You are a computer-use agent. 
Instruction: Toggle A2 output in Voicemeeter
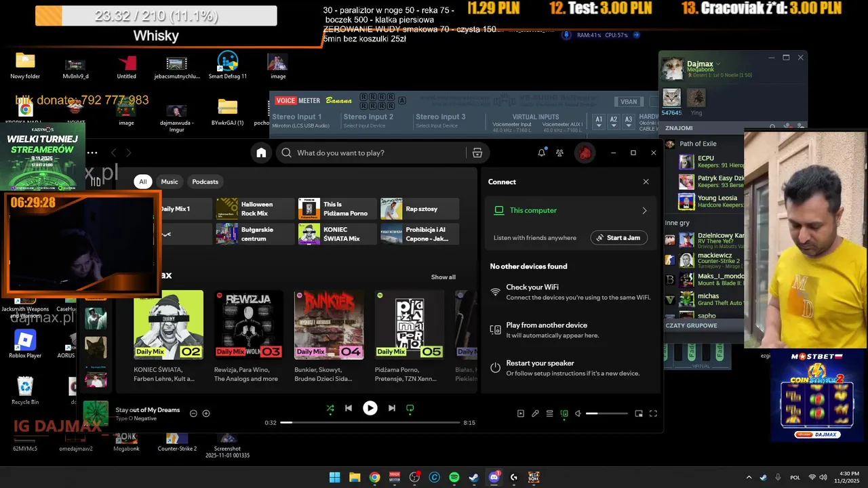click(614, 121)
